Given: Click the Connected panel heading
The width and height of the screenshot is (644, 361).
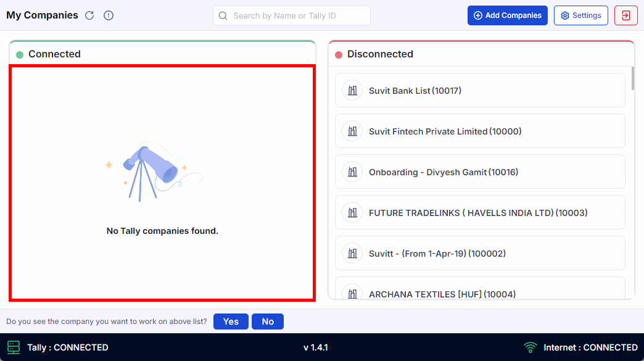Looking at the screenshot, I should tap(54, 54).
